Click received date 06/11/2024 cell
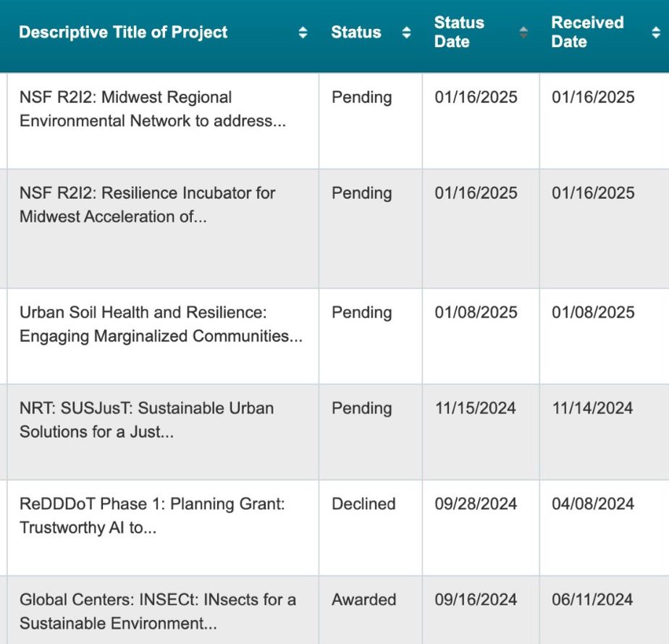Screen dimensions: 669x644 tap(593, 599)
